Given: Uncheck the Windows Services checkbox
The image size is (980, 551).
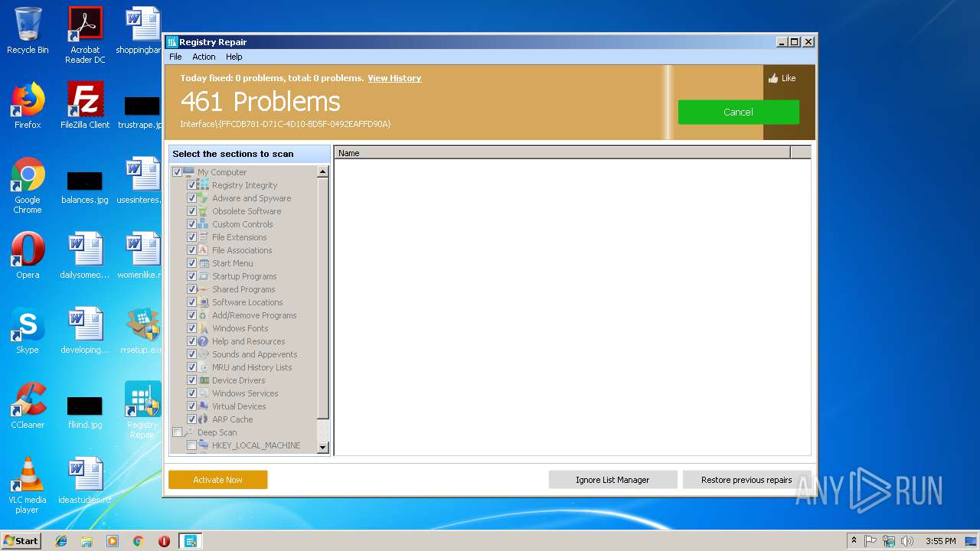Looking at the screenshot, I should point(191,393).
